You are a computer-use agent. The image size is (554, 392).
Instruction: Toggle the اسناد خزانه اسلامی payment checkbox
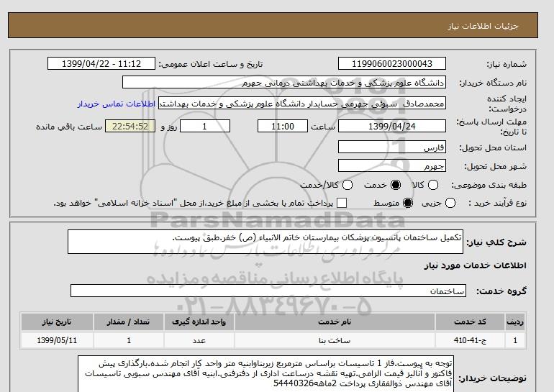point(342,203)
